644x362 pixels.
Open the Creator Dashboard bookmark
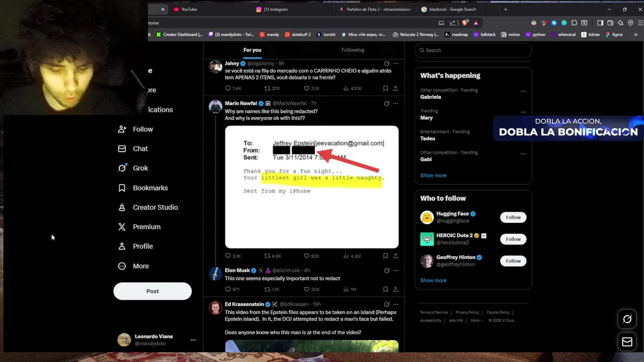179,35
